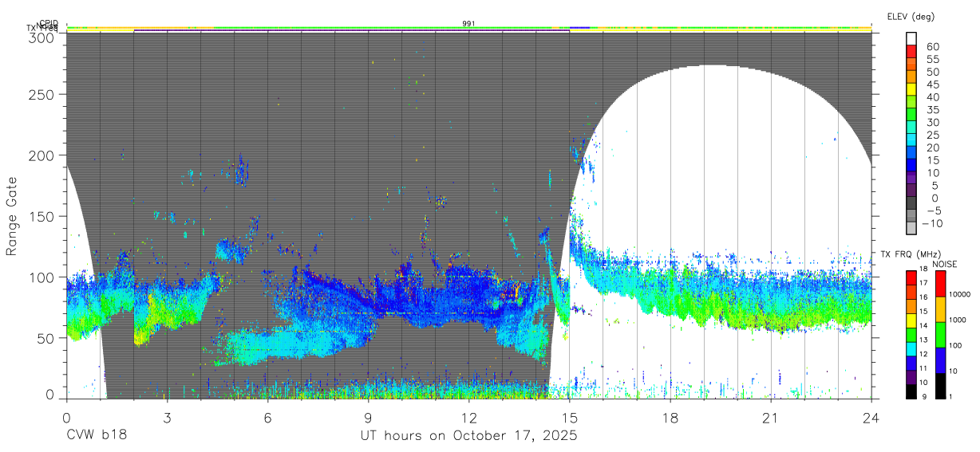
Task: Click the 45 label in ELEV legend
Action: tap(933, 85)
